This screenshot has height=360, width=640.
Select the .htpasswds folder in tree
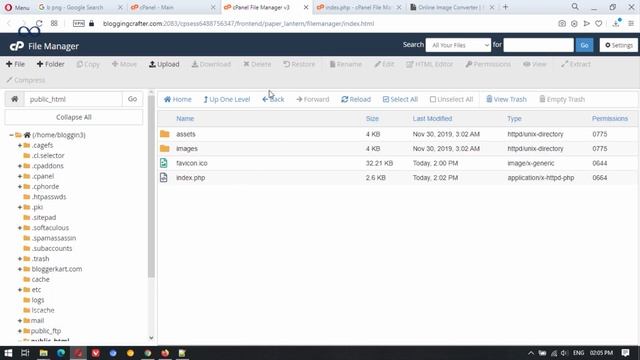pyautogui.click(x=49, y=197)
